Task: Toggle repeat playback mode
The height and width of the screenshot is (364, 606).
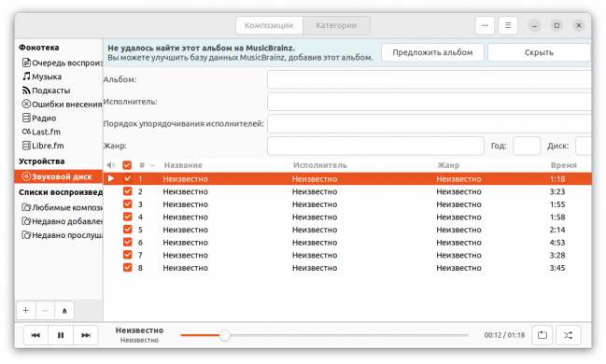Action: tap(543, 335)
